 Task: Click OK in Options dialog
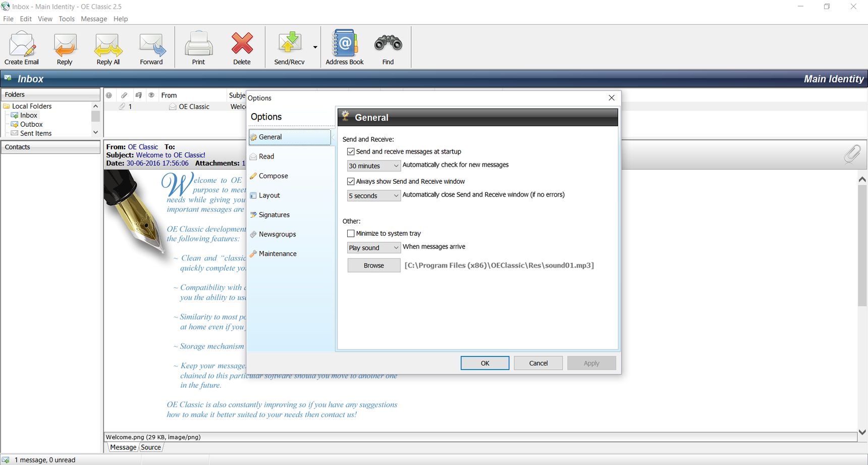point(485,363)
